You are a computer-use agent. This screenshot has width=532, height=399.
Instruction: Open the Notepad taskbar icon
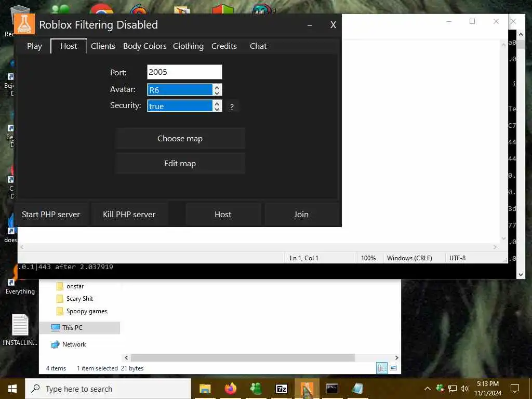[357, 389]
